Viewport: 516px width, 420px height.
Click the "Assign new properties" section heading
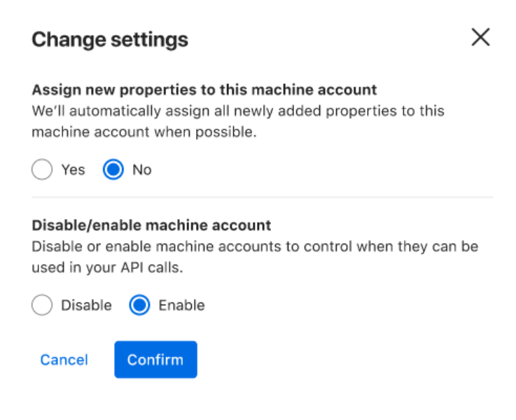(x=204, y=90)
